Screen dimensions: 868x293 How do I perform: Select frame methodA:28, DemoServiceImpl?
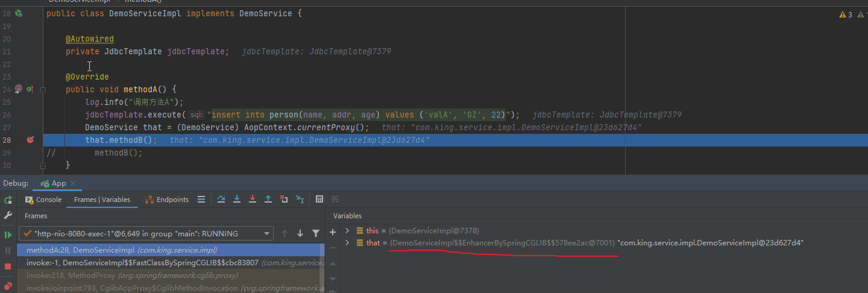click(x=171, y=250)
